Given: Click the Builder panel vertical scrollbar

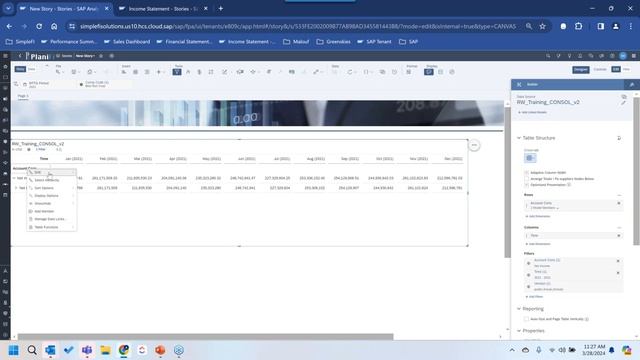Looking at the screenshot, I should coord(636,171).
